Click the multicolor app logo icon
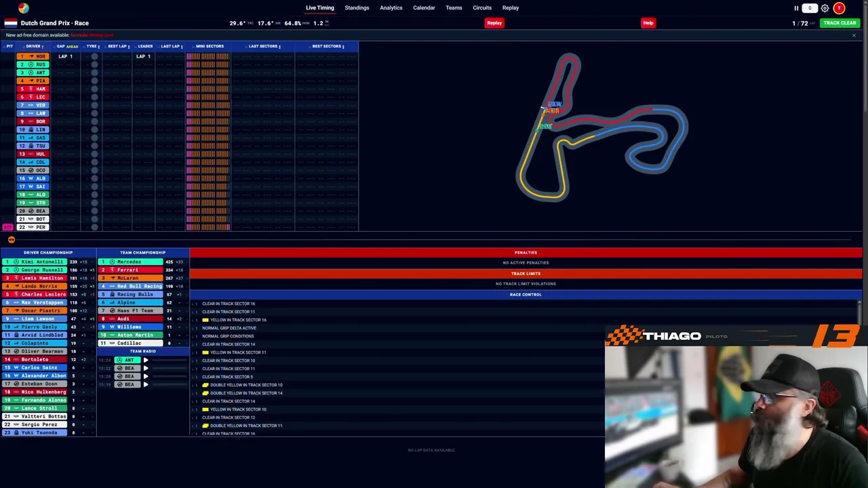The height and width of the screenshot is (488, 868). [x=24, y=8]
